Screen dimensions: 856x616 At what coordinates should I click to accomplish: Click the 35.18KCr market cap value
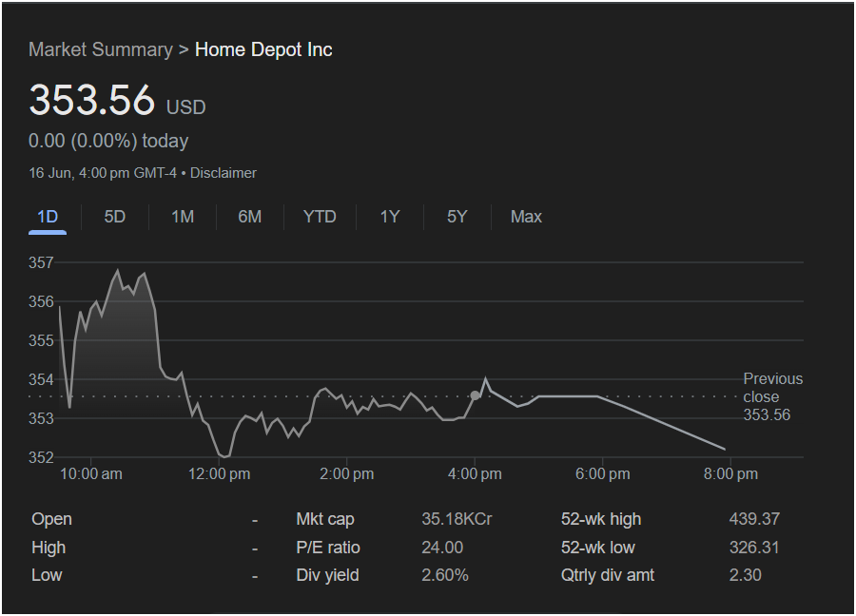tap(457, 519)
